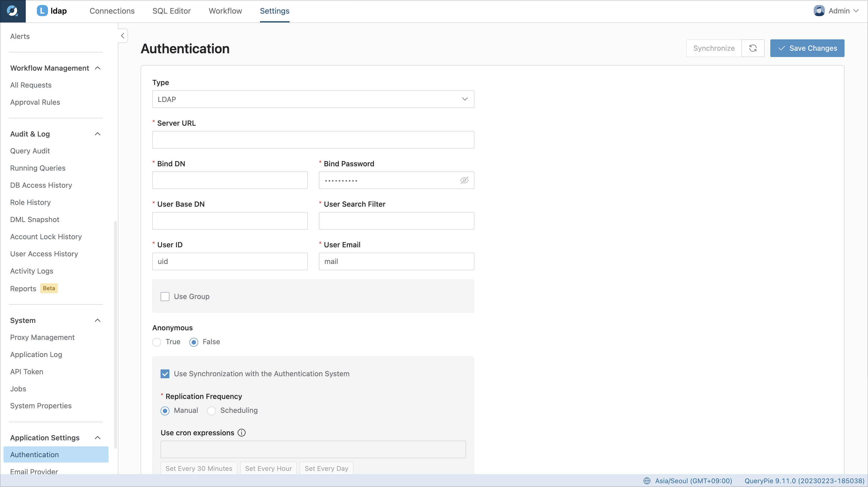Open the Connections tab

click(112, 11)
